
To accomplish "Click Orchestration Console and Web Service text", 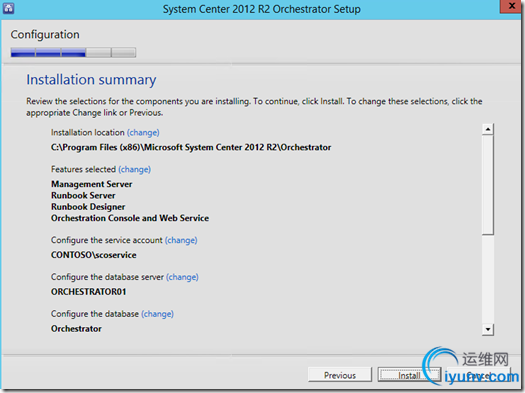I will point(130,218).
